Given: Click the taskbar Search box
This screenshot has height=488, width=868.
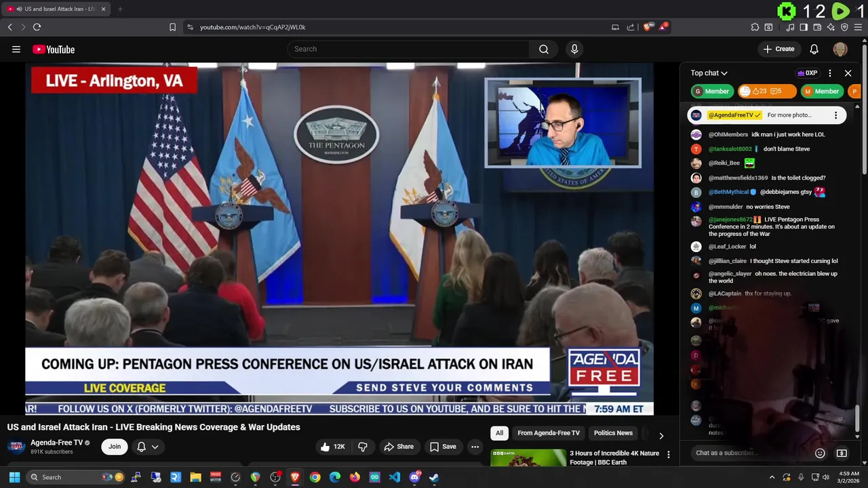Looking at the screenshot, I should point(77,477).
